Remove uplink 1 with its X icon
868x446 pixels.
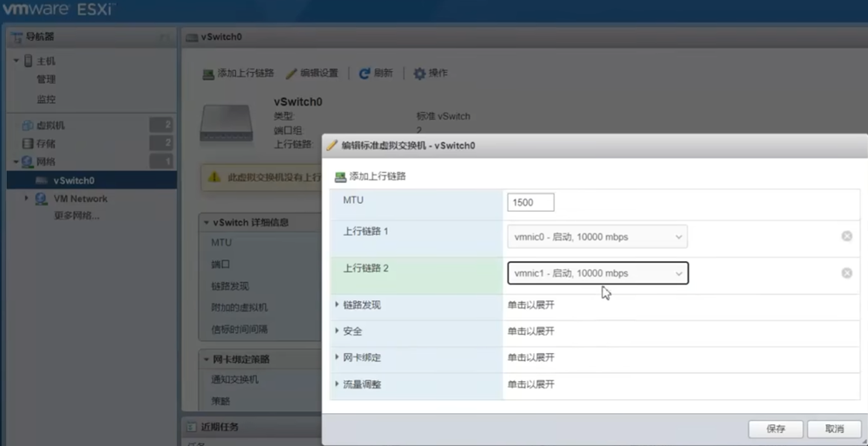[x=846, y=236]
